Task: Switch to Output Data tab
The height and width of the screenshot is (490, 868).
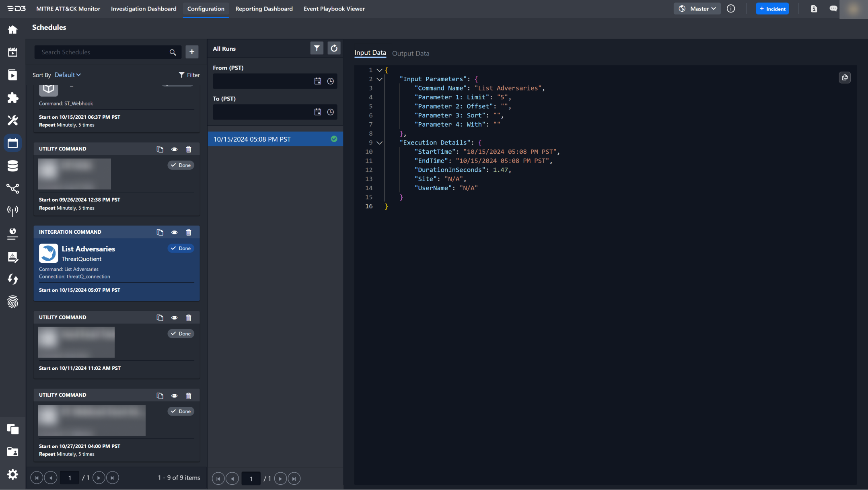Action: [410, 54]
